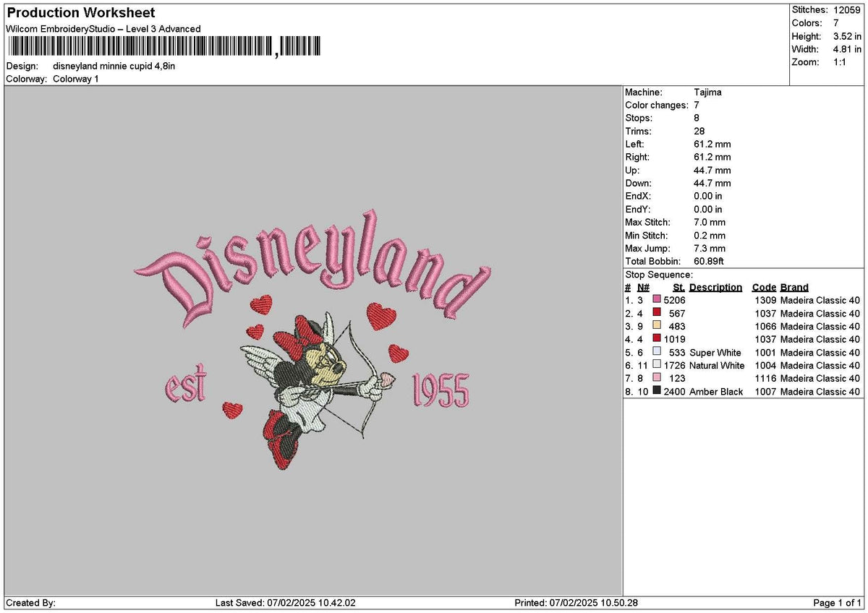This screenshot has width=868, height=613.
Task: Select the "Description" column header
Action: click(715, 288)
